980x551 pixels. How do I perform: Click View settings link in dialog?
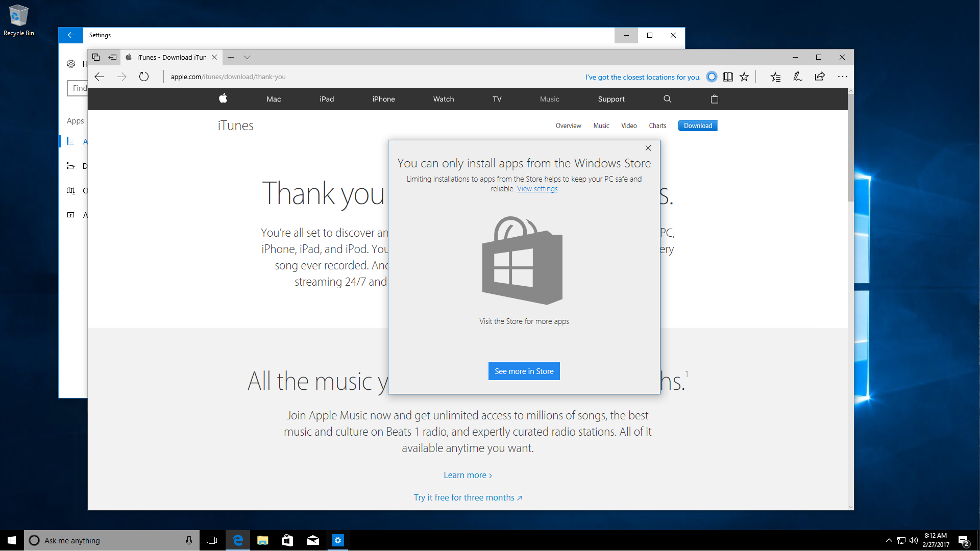point(537,189)
